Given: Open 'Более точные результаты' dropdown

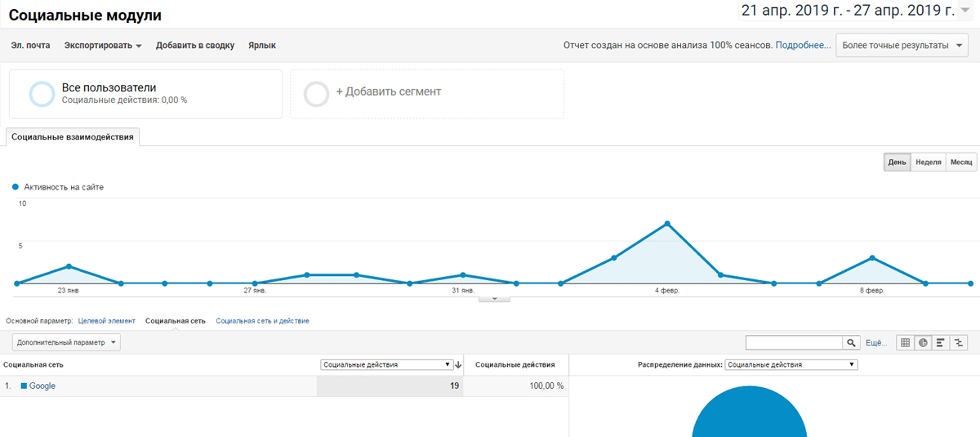Looking at the screenshot, I should click(x=902, y=46).
